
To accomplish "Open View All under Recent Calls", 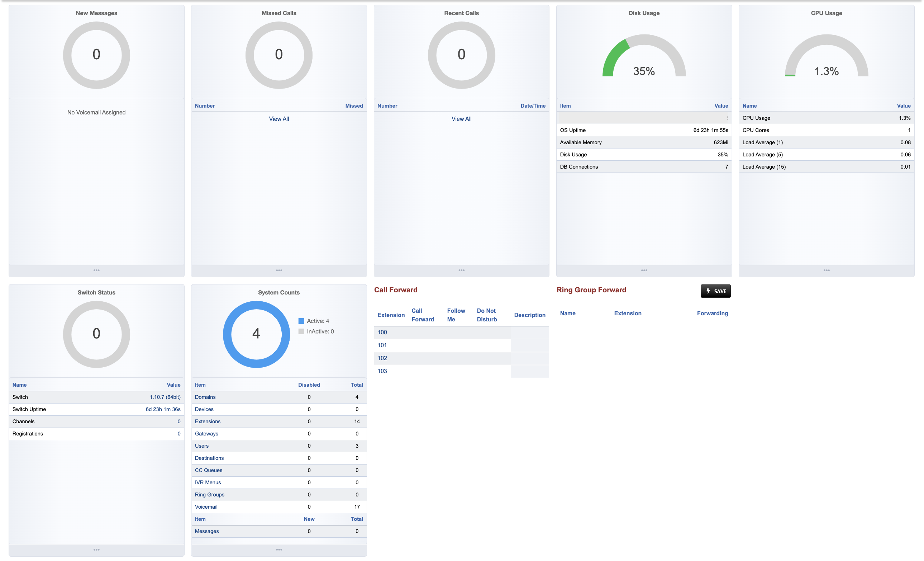I will pyautogui.click(x=461, y=119).
